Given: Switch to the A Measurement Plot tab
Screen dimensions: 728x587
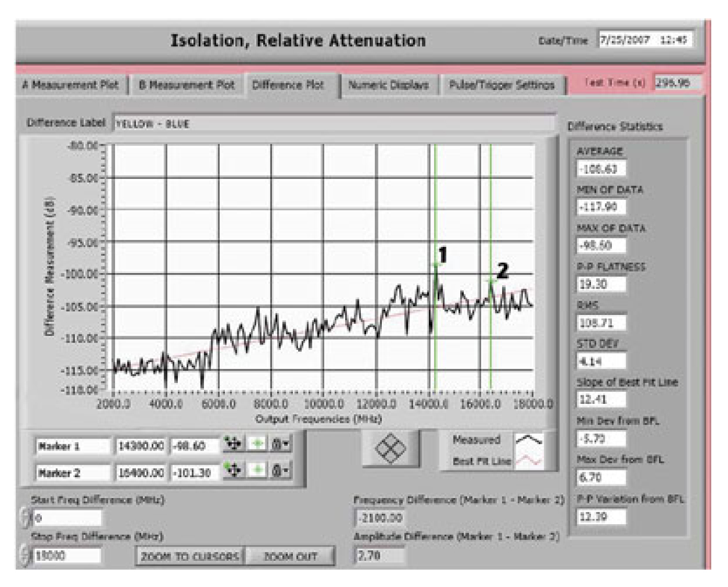Looking at the screenshot, I should click(x=71, y=85).
